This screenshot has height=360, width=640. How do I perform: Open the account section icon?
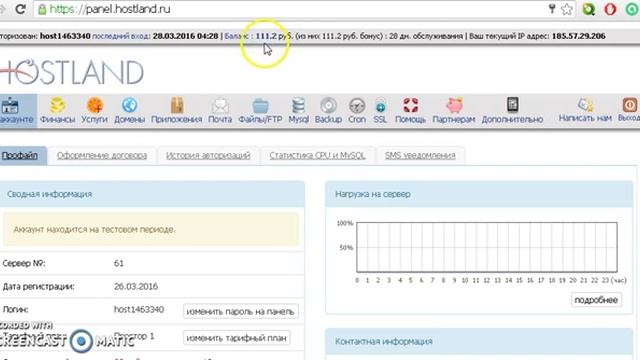coord(10,106)
